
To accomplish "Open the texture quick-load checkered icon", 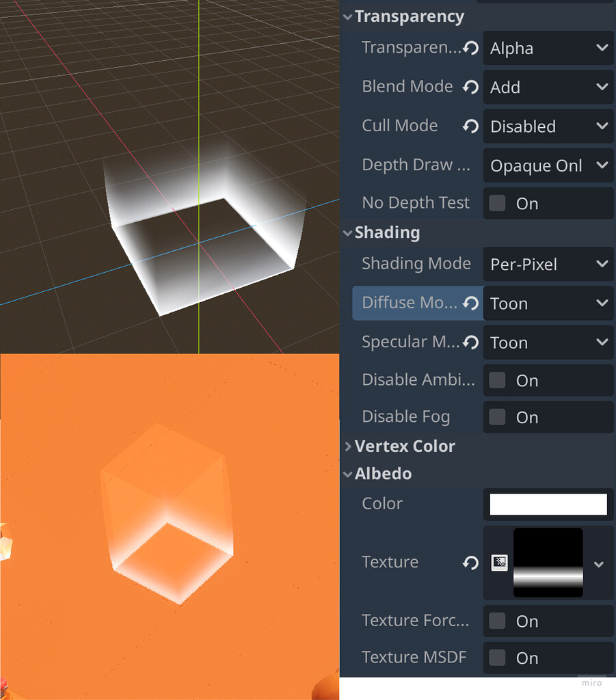I will click(500, 563).
